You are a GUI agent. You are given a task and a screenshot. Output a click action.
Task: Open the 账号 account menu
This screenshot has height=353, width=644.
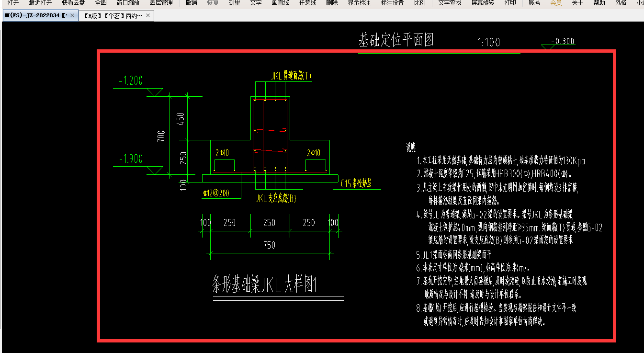click(534, 3)
